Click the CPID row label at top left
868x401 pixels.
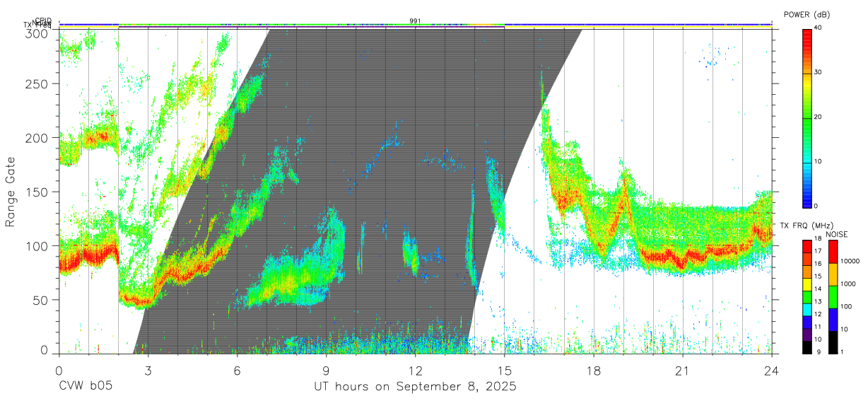pyautogui.click(x=44, y=21)
